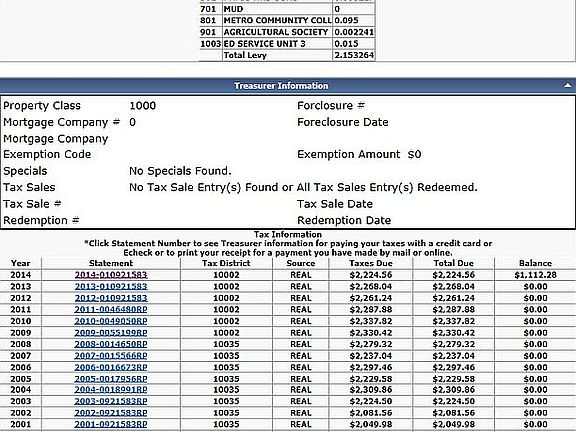Screen dimensions: 576x432
Task: Click the MUD levy row
Action: (287, 9)
